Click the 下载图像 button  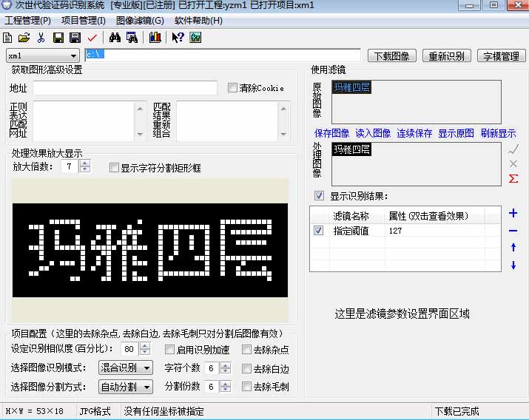point(392,55)
